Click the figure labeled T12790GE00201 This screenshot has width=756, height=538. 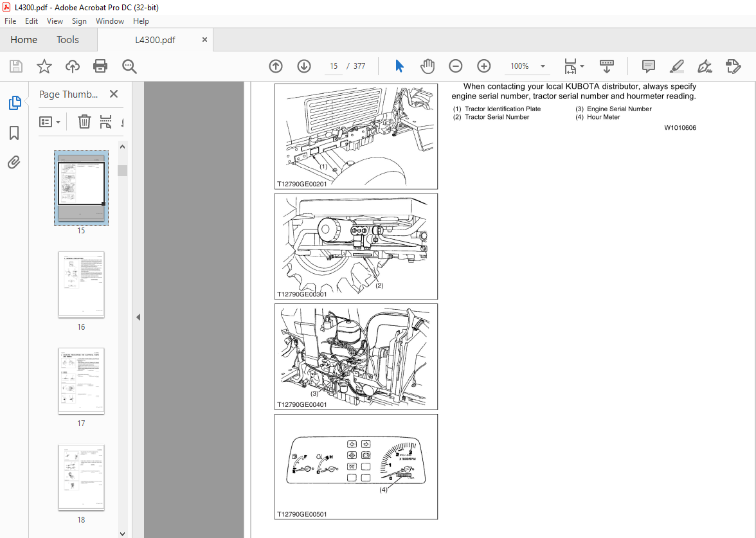(x=356, y=136)
